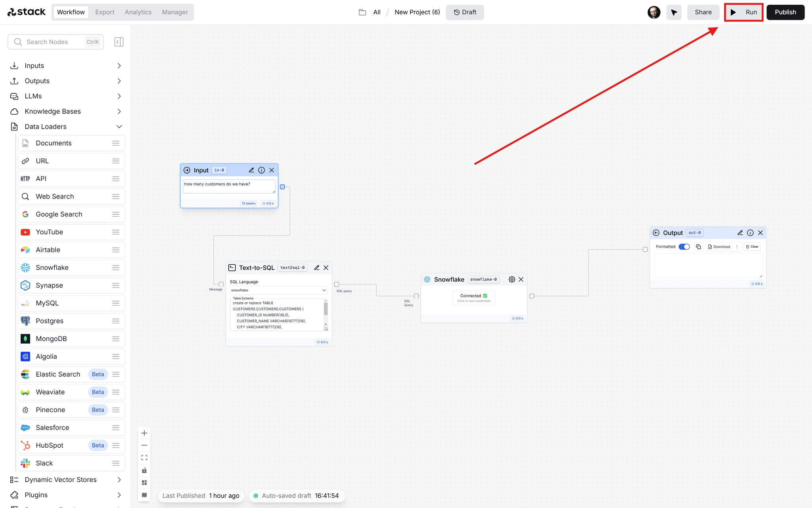
Task: Edit the Input node name
Action: click(251, 170)
